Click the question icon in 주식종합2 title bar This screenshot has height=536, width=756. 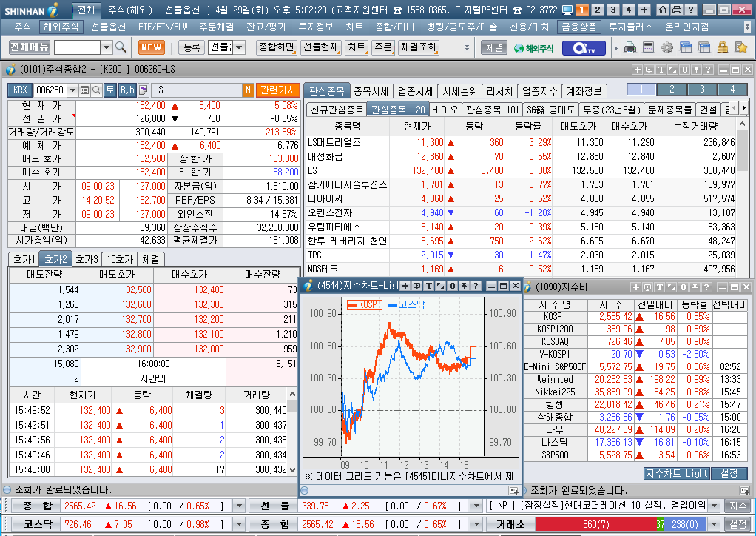click(x=708, y=70)
